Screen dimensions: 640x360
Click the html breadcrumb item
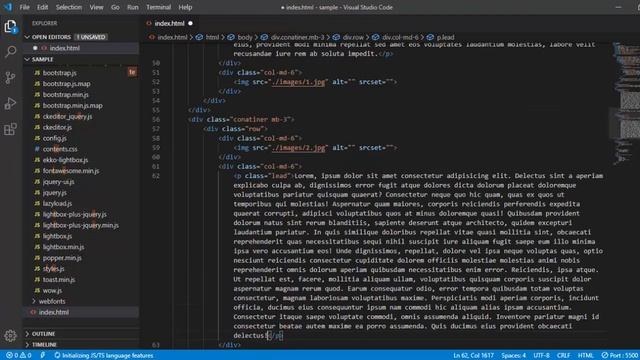[x=208, y=37]
